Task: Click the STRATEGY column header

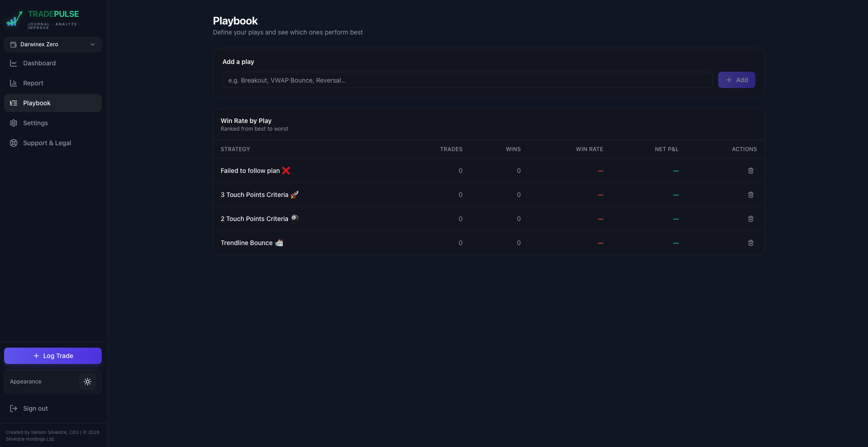Action: coord(235,149)
